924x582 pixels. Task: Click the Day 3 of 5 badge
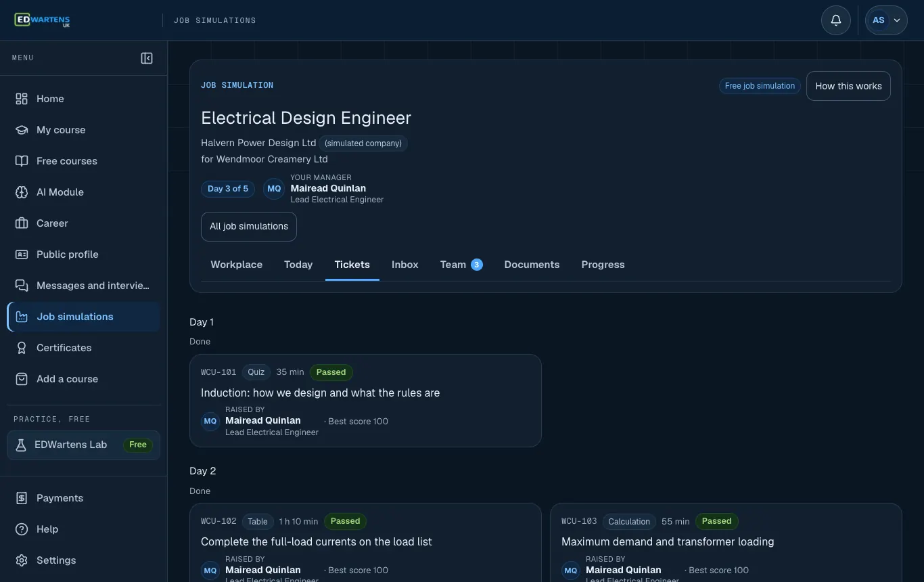pyautogui.click(x=228, y=189)
